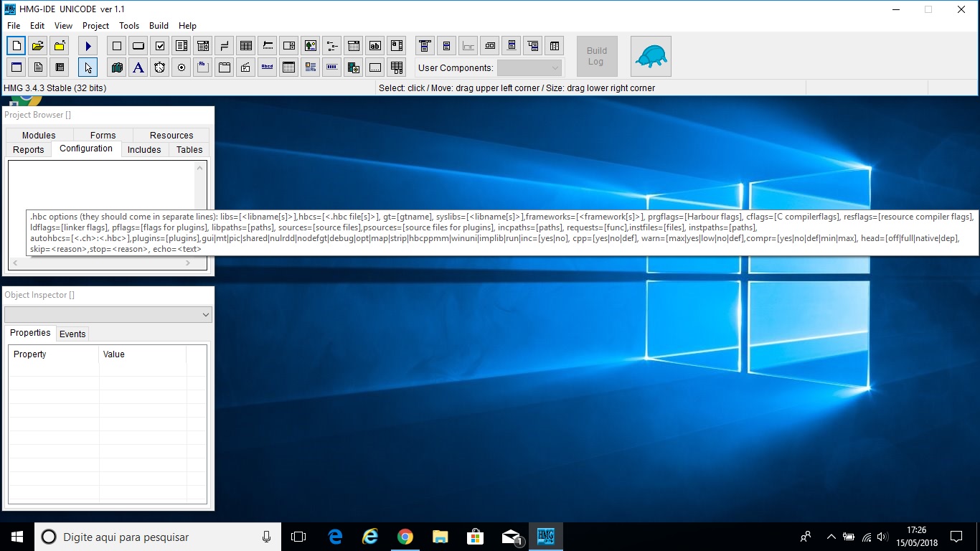Screen dimensions: 980x551
Task: Select the 'Abcd' Hyperlink control tool
Action: click(x=268, y=67)
